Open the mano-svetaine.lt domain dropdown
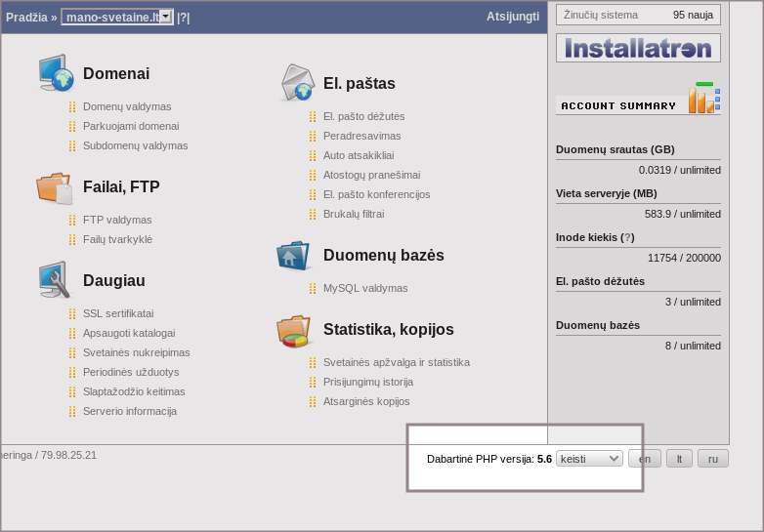This screenshot has width=764, height=532. [x=166, y=17]
